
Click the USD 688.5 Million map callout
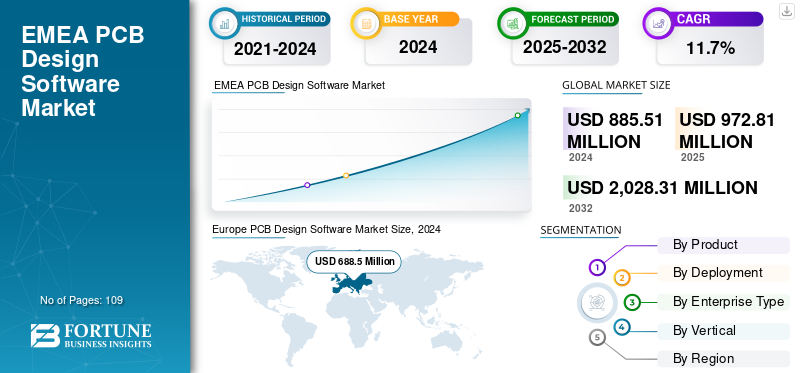[x=354, y=262]
